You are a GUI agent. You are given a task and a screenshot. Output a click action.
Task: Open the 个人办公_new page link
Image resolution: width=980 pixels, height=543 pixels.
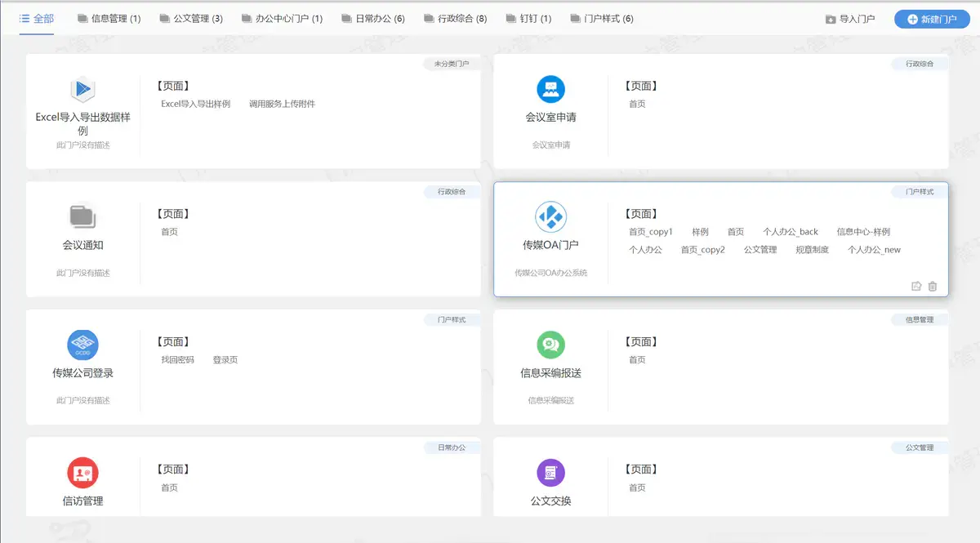(x=874, y=250)
